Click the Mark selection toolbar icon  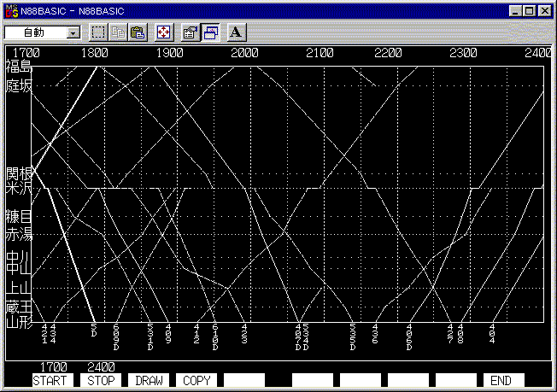pos(98,32)
